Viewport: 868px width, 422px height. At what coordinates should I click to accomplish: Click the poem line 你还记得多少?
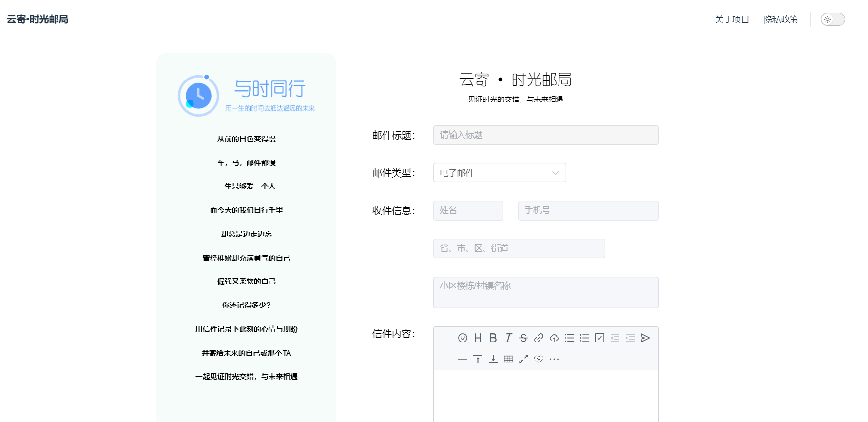tap(247, 305)
